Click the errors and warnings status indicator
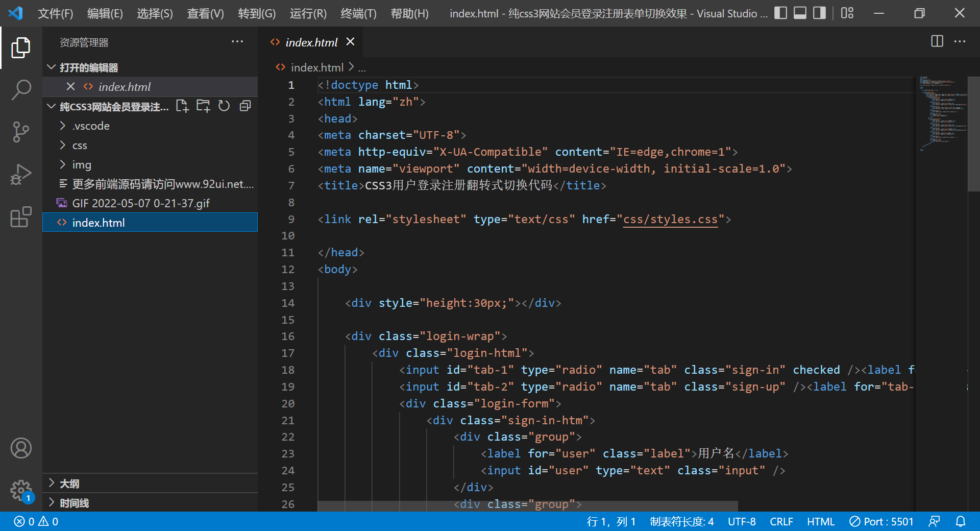This screenshot has width=980, height=531. pyautogui.click(x=36, y=521)
